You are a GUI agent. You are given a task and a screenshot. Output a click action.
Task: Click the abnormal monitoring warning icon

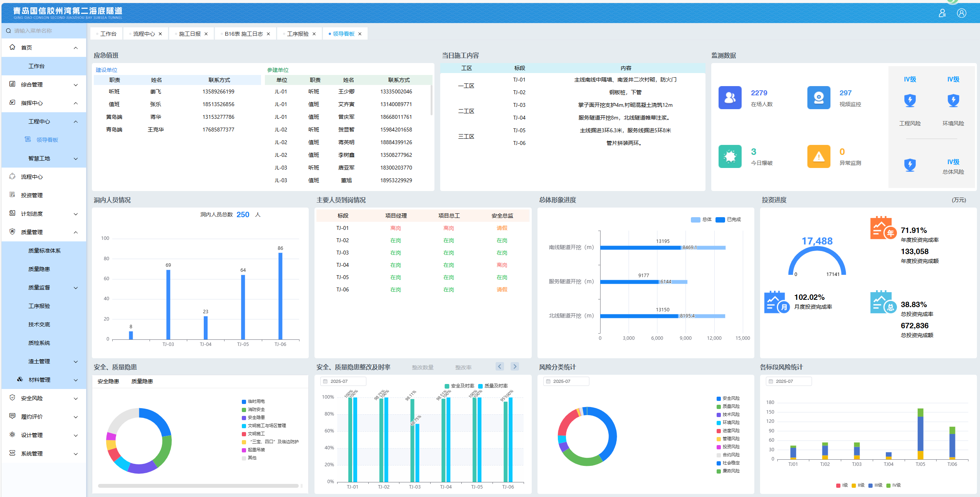[x=818, y=156]
